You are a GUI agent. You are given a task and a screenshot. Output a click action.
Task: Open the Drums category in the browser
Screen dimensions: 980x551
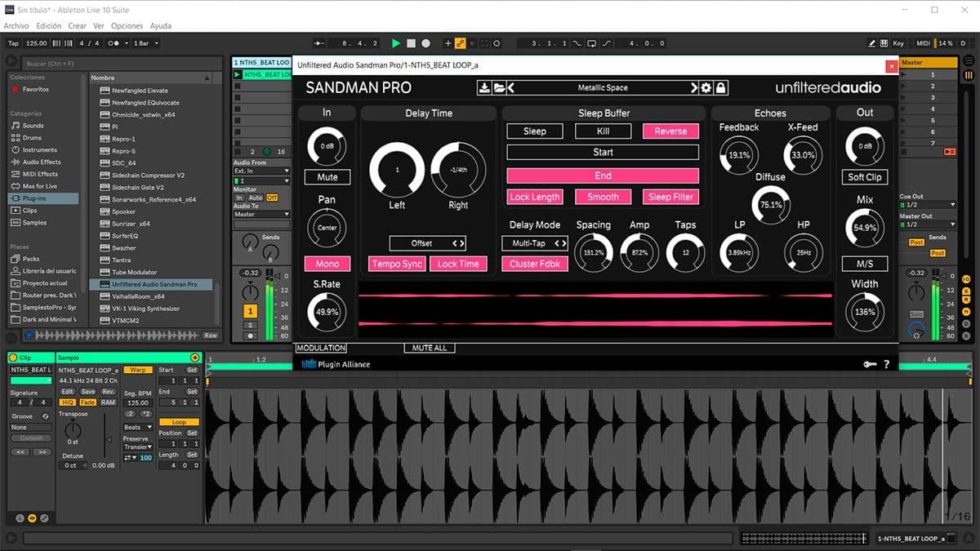[x=31, y=138]
